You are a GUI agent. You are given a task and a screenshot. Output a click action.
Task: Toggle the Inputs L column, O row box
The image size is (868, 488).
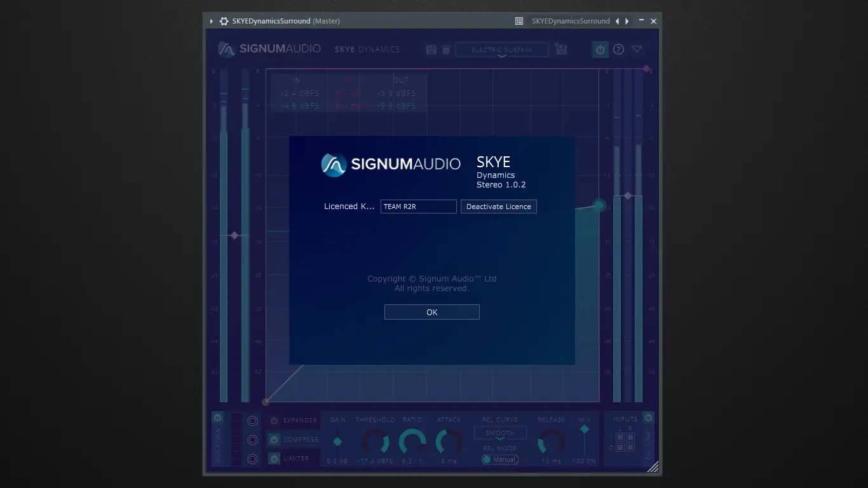pos(620,447)
